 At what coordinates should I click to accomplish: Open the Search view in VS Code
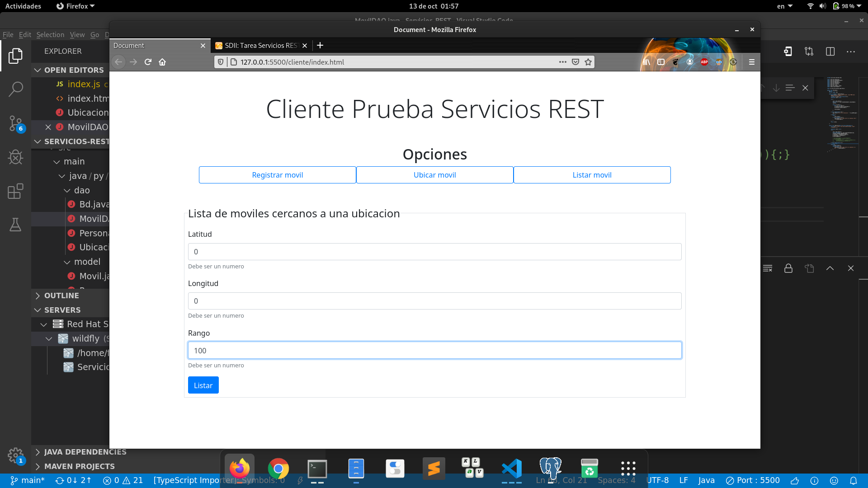15,89
